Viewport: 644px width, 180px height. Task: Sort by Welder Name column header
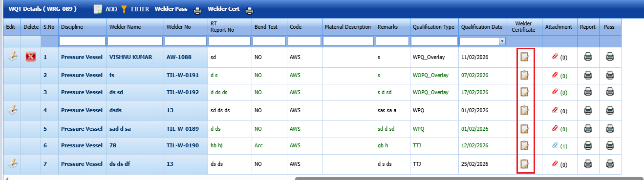125,27
